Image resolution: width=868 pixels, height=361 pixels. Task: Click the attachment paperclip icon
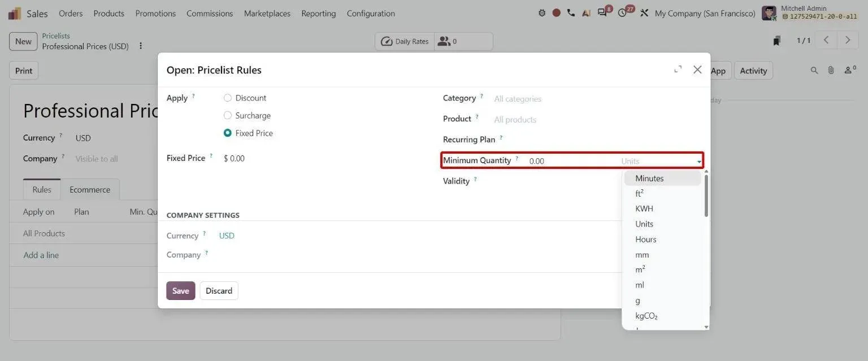click(831, 71)
